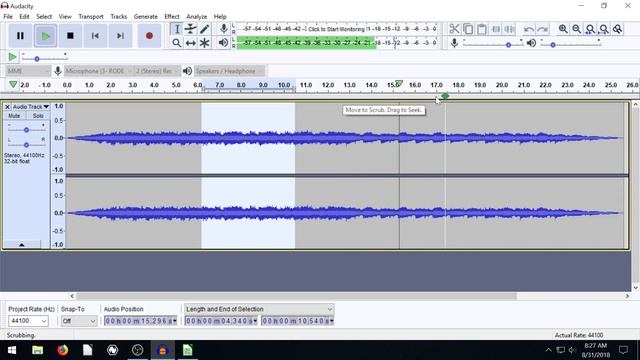Open the Snap-To Off dropdown
Screen dimensions: 640x360
point(79,321)
